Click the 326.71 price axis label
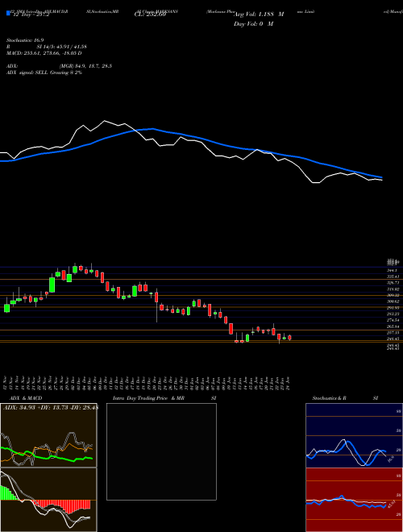Viewport: 403px width, 532px height. (x=393, y=283)
